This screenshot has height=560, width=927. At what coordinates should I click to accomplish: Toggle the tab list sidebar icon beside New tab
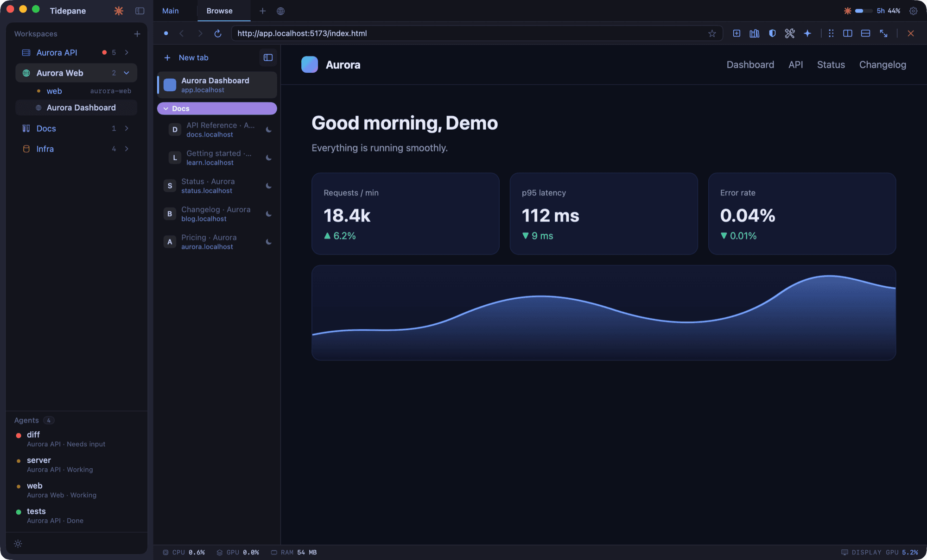point(268,57)
